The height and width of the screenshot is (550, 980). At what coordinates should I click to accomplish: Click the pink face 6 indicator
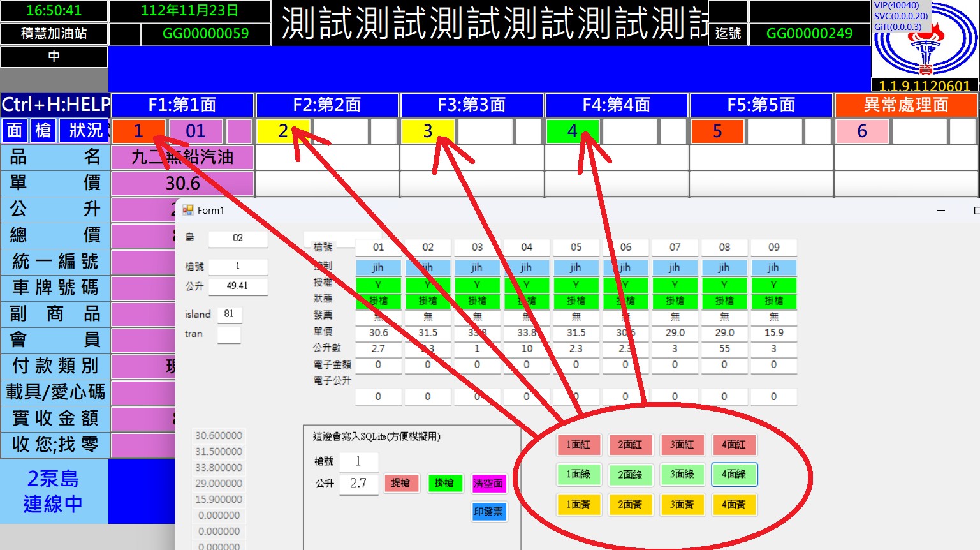pyautogui.click(x=861, y=131)
